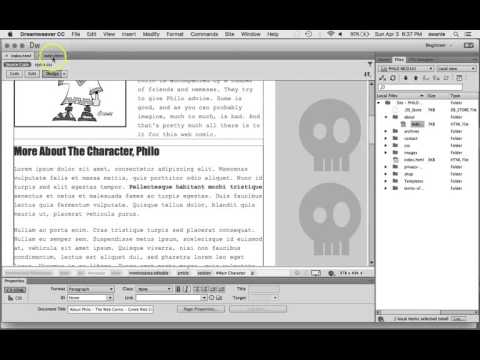This screenshot has height=360, width=480.
Task: Open the Notification Center list icon
Action: pos(468,34)
